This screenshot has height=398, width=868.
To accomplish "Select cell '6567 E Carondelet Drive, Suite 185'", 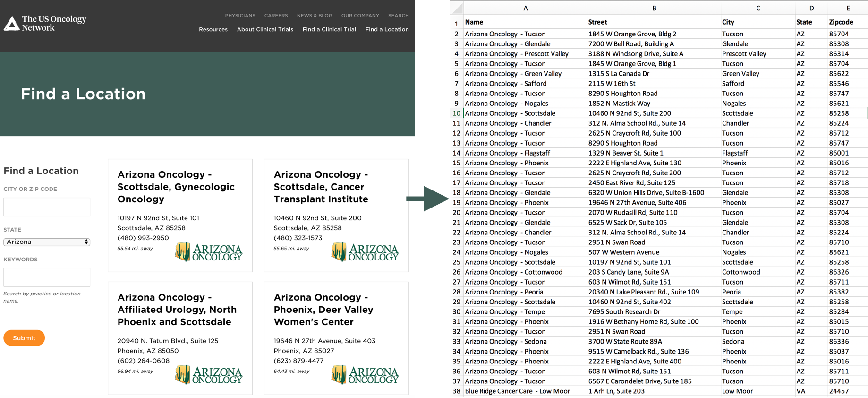I will point(654,381).
